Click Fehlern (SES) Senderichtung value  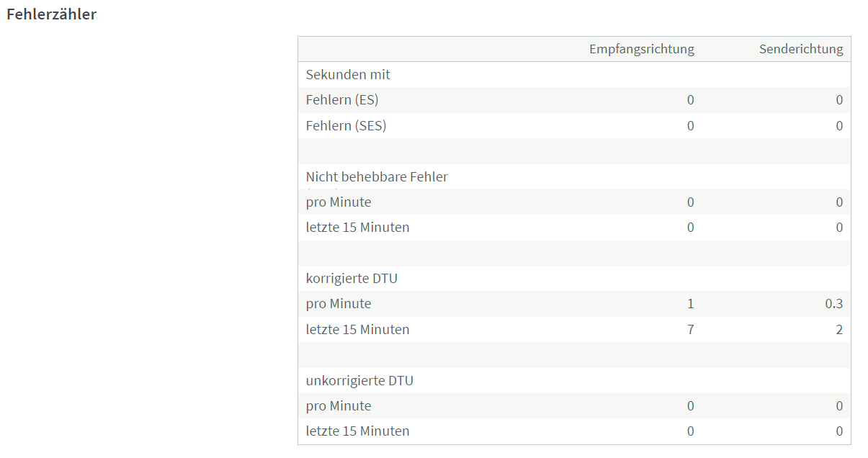pos(839,125)
